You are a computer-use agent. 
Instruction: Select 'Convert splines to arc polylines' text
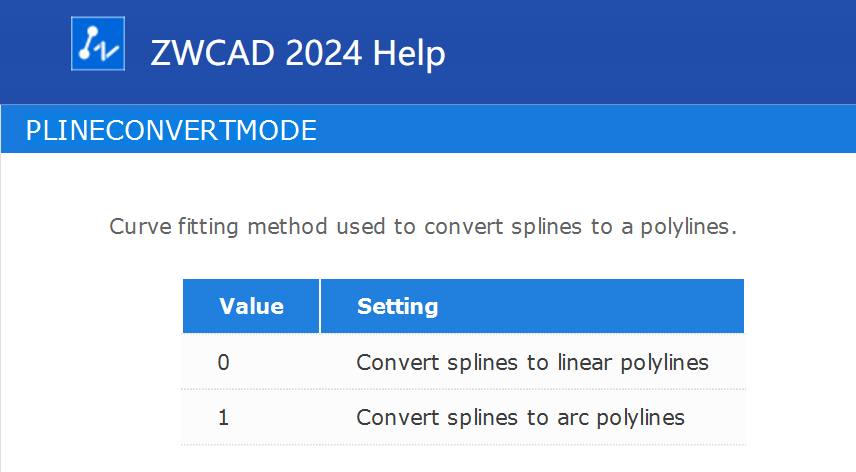click(520, 418)
